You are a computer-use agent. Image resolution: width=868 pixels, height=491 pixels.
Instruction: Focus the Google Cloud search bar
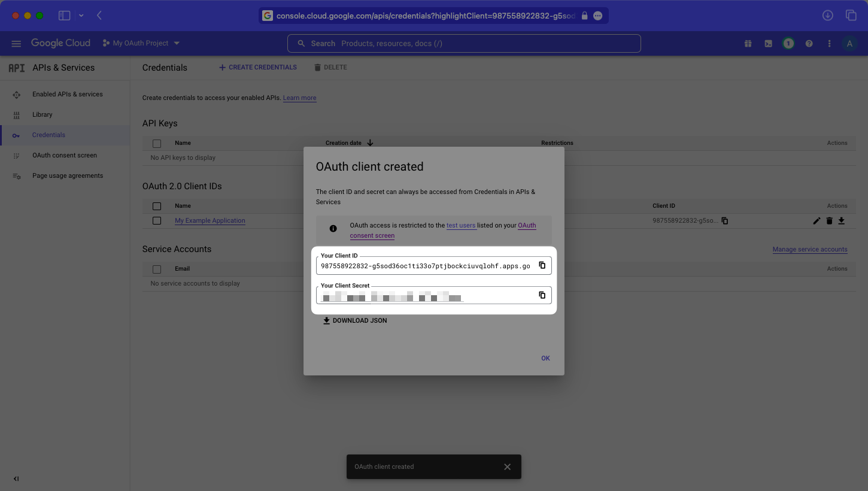tap(464, 43)
